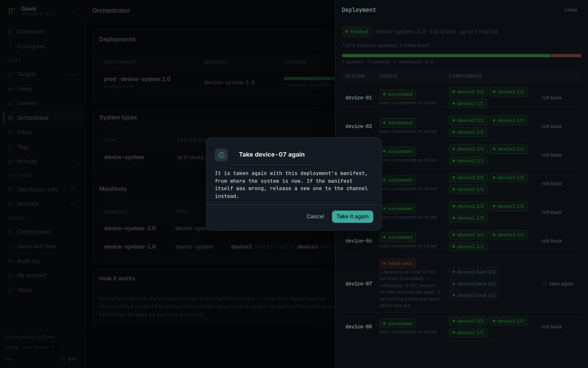
Task: Click the Audit log eye icon
Action: coord(10,261)
